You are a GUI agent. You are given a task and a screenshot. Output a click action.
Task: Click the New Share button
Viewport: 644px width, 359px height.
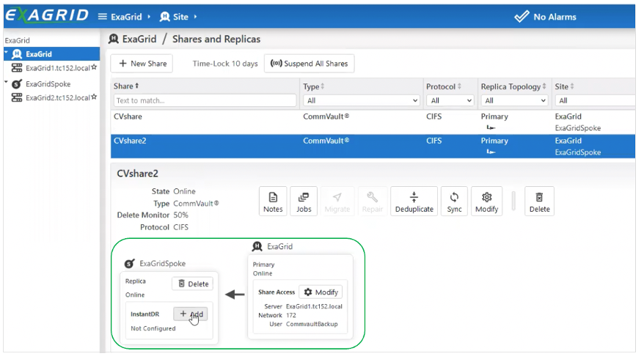142,64
